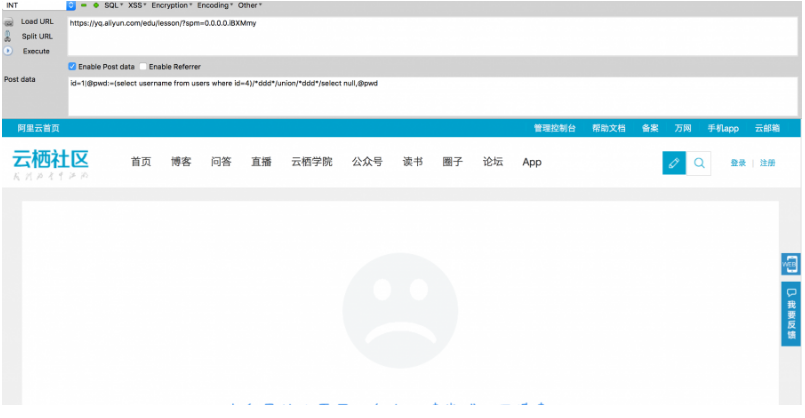This screenshot has height=418, width=805.
Task: Open 万网 link
Action: click(x=683, y=128)
